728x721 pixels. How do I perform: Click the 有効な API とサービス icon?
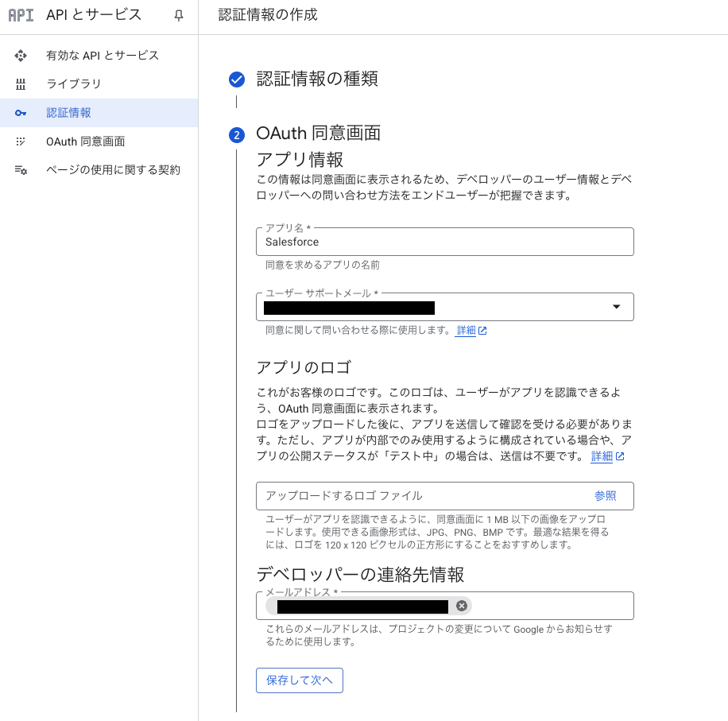pyautogui.click(x=21, y=56)
